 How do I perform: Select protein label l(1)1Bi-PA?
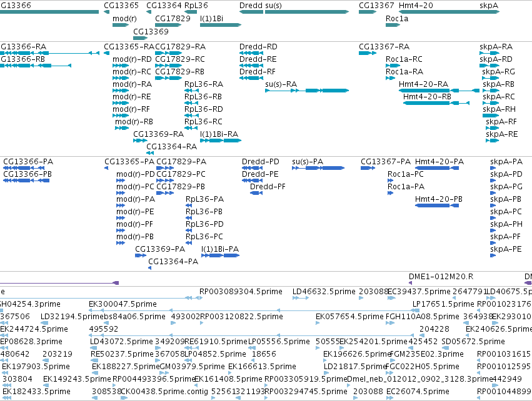tap(220, 249)
